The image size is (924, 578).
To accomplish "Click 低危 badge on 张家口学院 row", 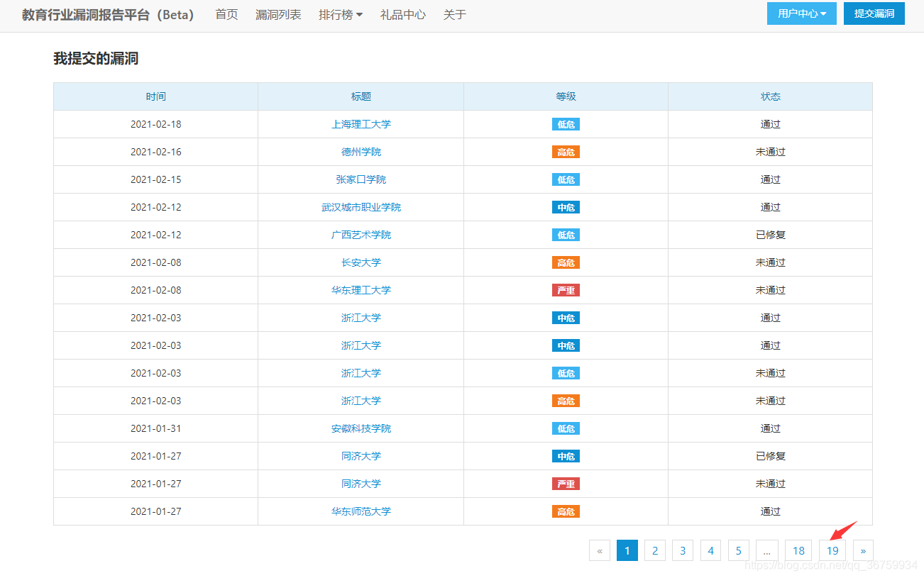I will (566, 179).
